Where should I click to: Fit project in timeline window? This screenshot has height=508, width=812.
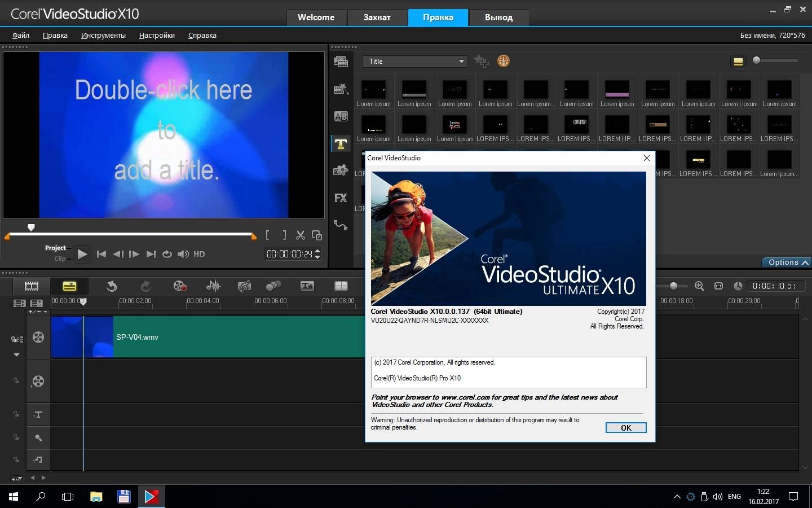718,286
